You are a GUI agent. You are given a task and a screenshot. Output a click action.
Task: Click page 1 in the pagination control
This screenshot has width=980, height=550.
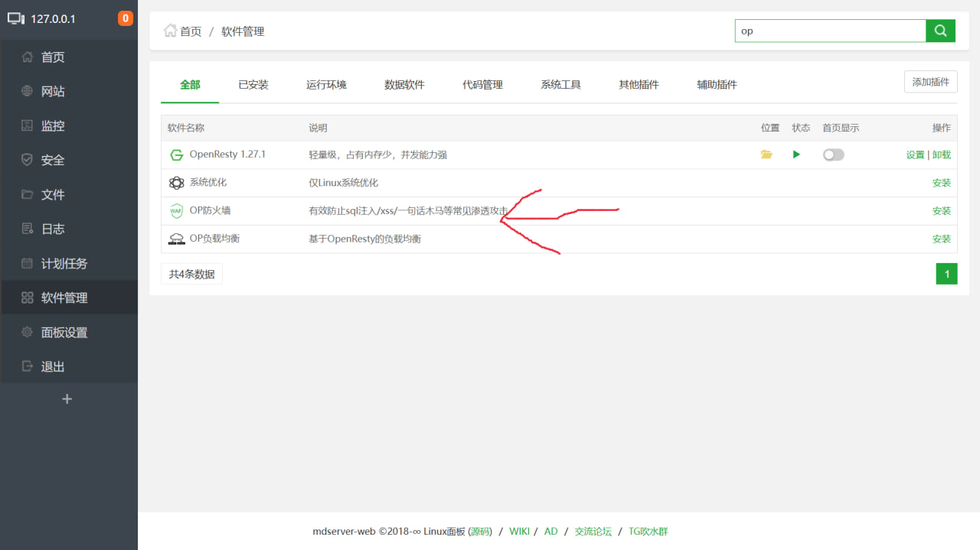(946, 273)
